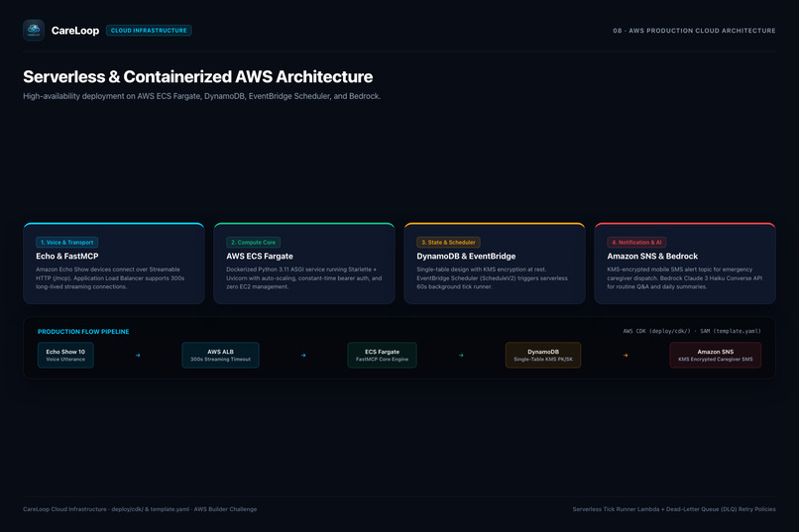Image resolution: width=799 pixels, height=532 pixels.
Task: Click the 'Production Flow Pipeline' label
Action: pyautogui.click(x=83, y=332)
